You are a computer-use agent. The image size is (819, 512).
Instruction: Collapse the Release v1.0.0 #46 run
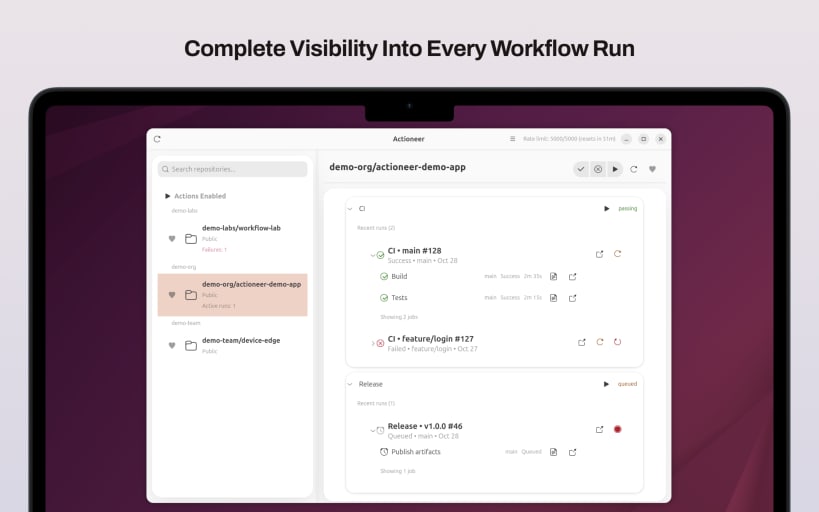point(372,430)
